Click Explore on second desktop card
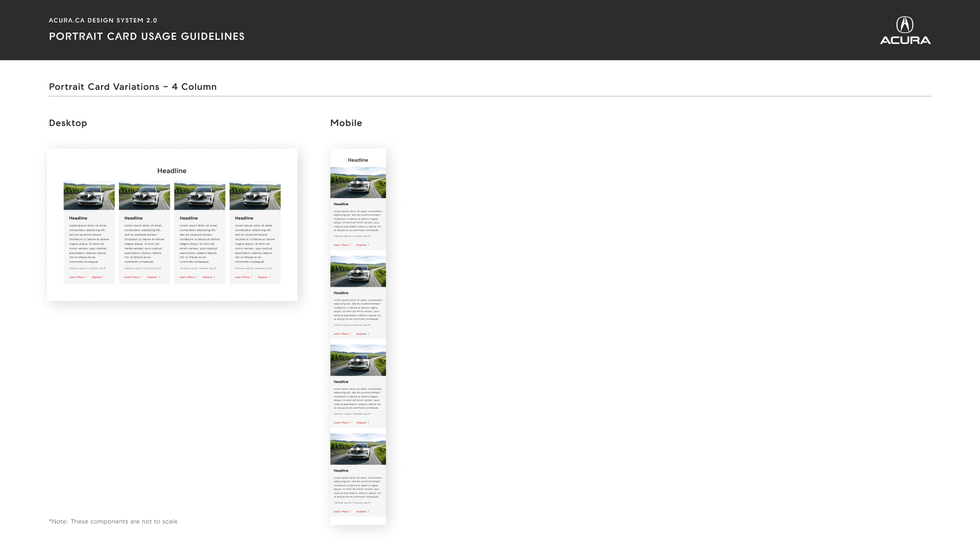The height and width of the screenshot is (551, 980). pos(154,277)
